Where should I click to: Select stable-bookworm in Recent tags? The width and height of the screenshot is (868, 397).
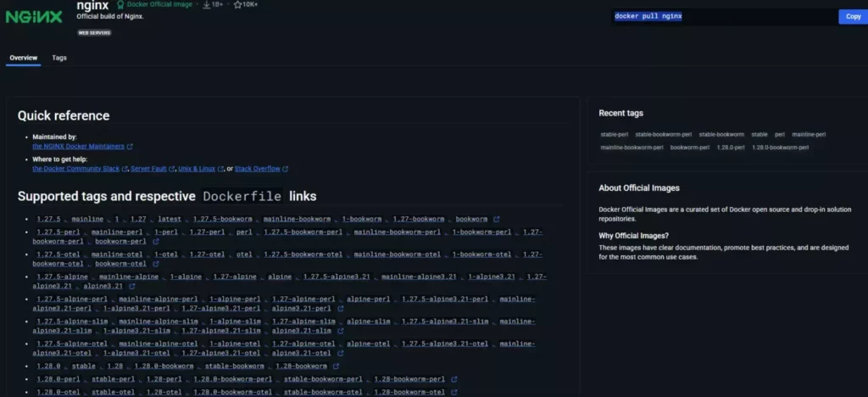721,135
